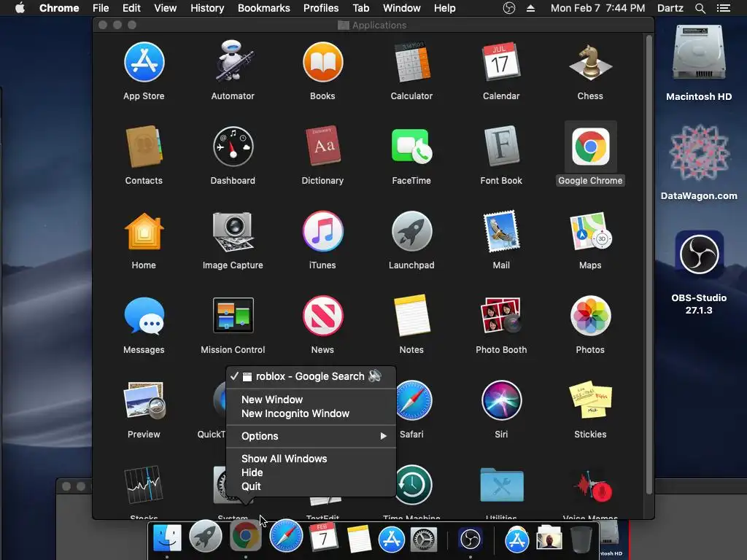Viewport: 747px width, 560px height.
Task: Click the date and time in menu bar
Action: (598, 8)
